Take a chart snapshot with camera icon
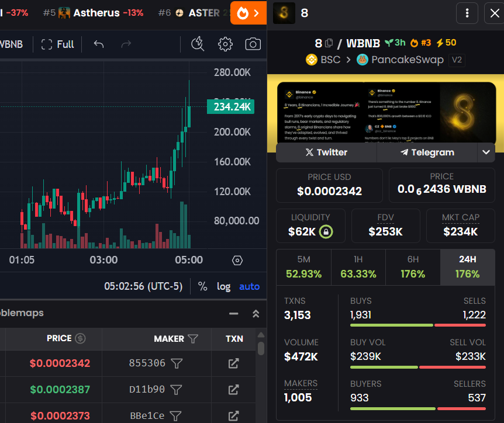Viewport: 504px width, 423px height. tap(253, 44)
